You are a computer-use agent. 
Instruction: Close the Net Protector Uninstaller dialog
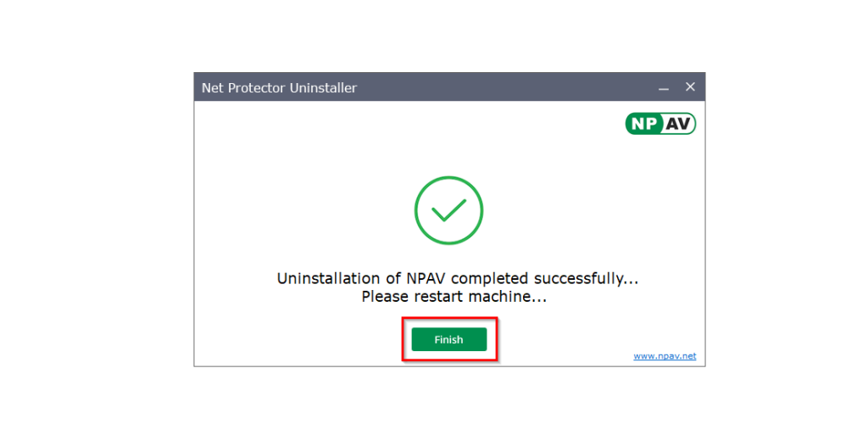[x=690, y=87]
